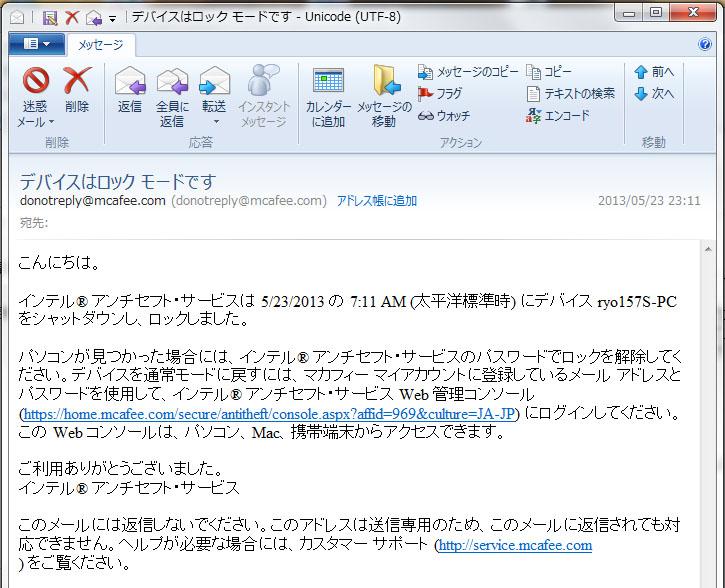Expand the 迷惑メール dropdown arrow
725x588 pixels.
(51, 122)
